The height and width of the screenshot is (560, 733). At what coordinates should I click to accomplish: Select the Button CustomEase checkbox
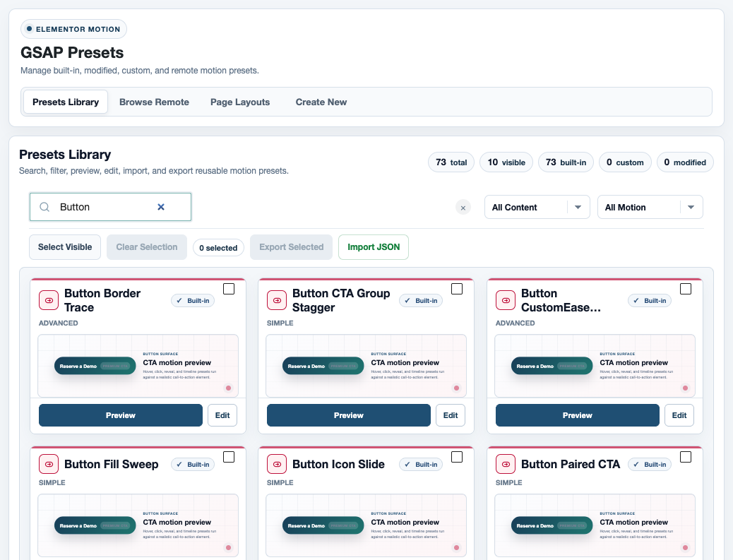click(x=685, y=289)
